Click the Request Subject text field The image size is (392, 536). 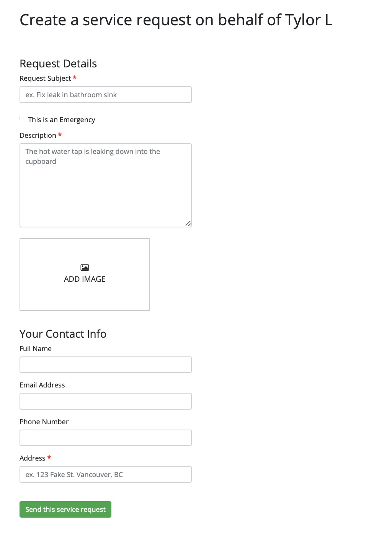(x=105, y=95)
